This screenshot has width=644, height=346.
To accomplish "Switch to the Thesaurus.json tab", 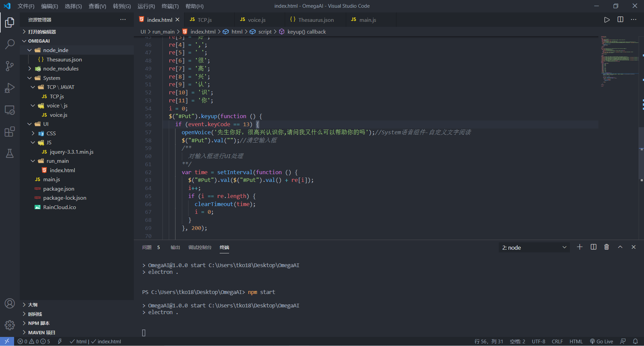I will tap(315, 19).
